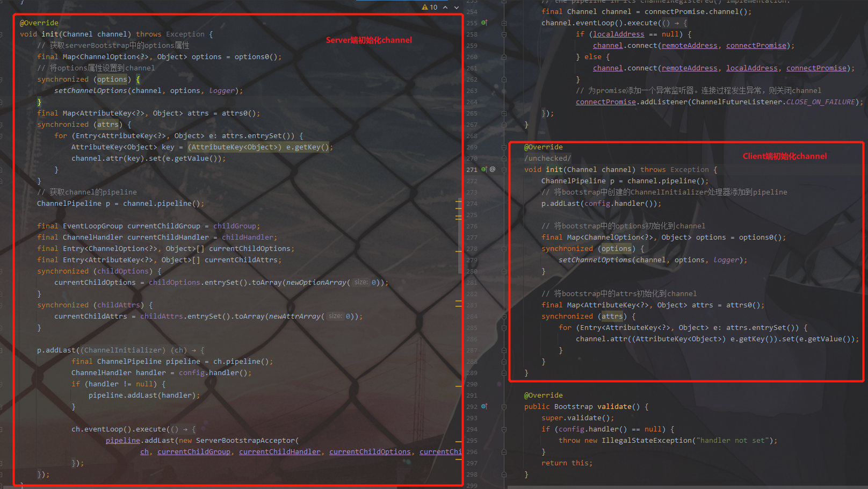Click setChannelOptions call in left editor
Screen dimensions: 868x489
[90, 90]
